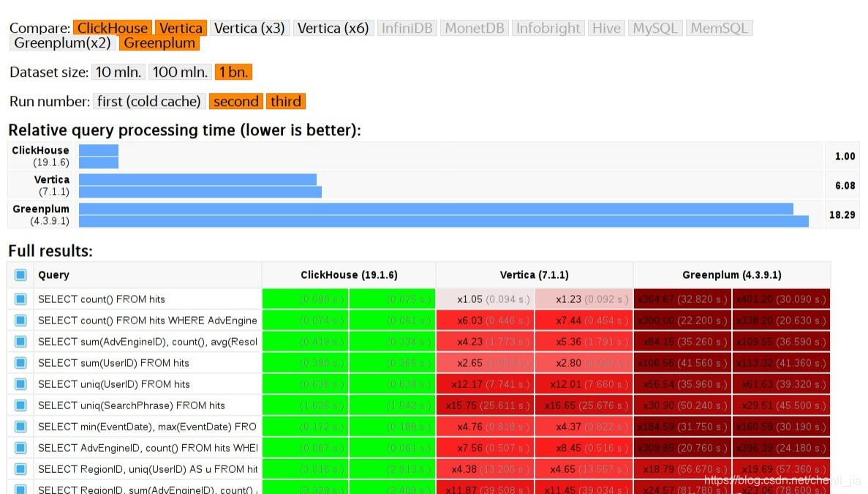The width and height of the screenshot is (868, 494).
Task: Toggle the select-all checkbox beside Query header
Action: pos(20,274)
